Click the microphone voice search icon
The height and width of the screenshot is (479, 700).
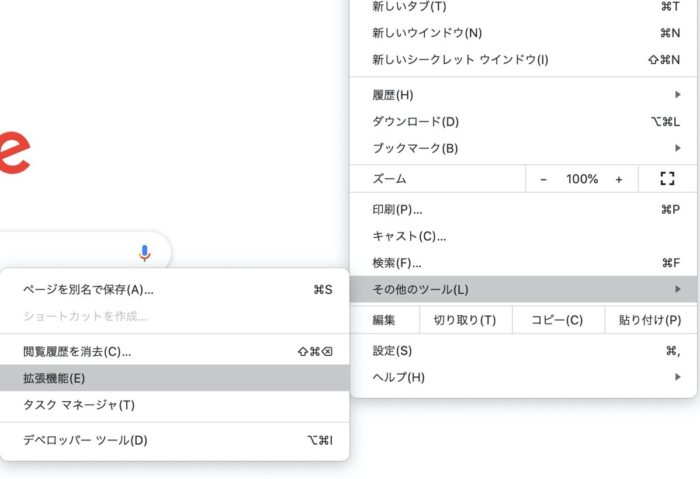click(x=144, y=253)
